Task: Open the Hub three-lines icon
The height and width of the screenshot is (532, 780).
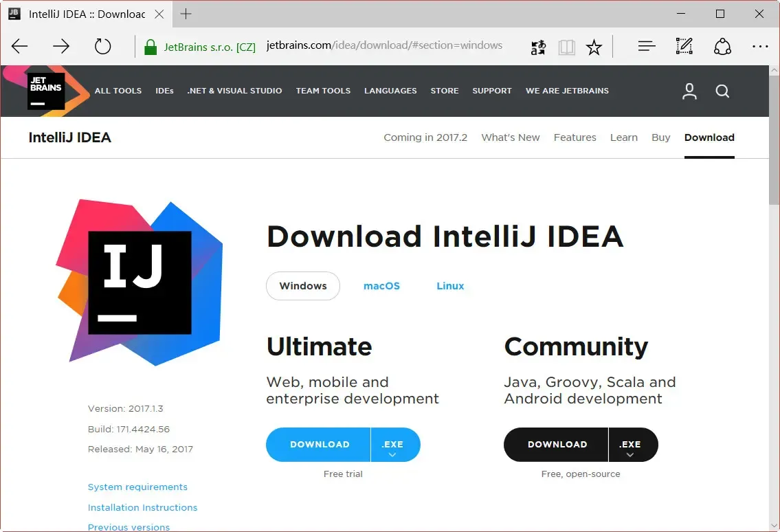Action: point(647,46)
